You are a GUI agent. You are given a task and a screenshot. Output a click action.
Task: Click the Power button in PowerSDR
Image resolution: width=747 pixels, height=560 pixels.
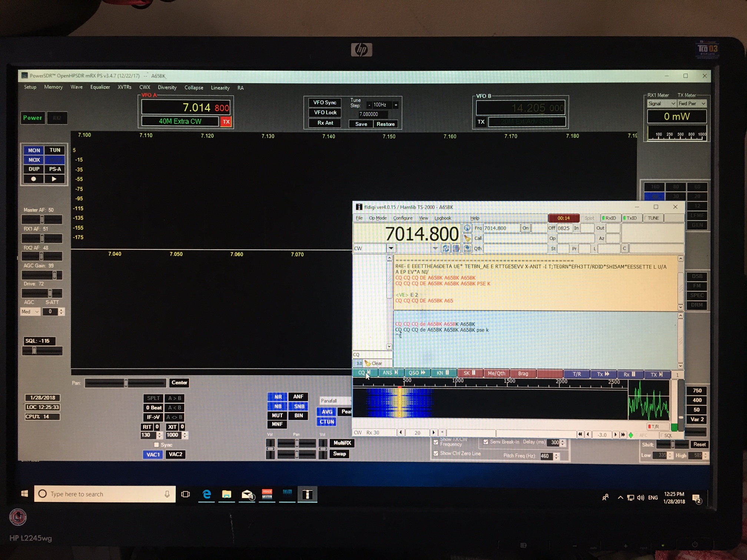[33, 118]
